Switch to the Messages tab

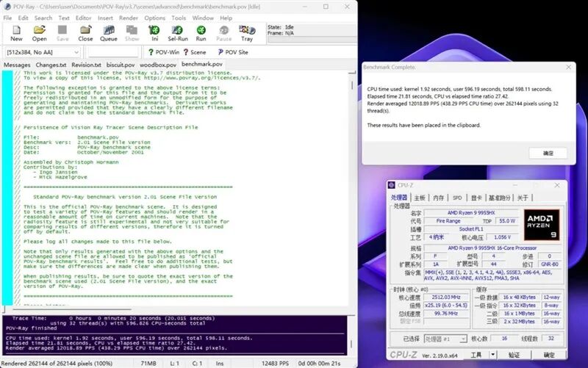(17, 65)
